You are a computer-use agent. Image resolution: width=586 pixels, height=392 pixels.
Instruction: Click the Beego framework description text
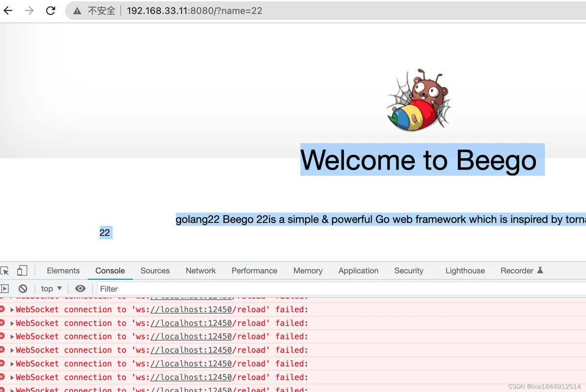coord(381,220)
